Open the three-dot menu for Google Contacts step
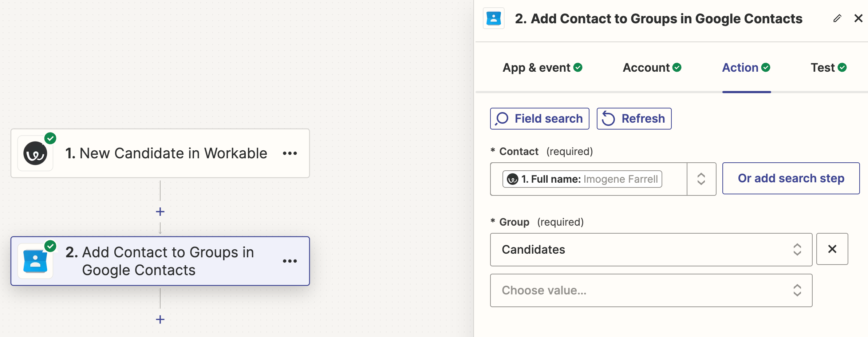Screen dimensions: 868x337 click(x=290, y=261)
